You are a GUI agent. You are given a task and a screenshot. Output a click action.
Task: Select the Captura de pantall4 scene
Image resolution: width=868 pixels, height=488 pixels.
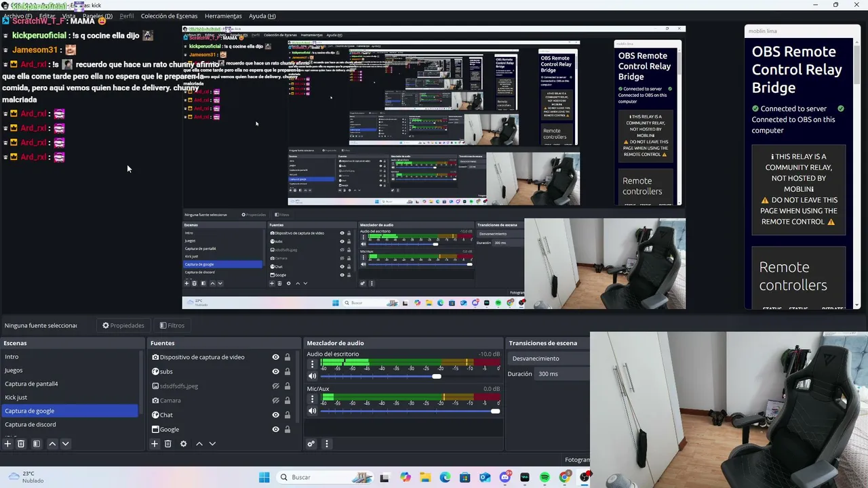point(70,384)
